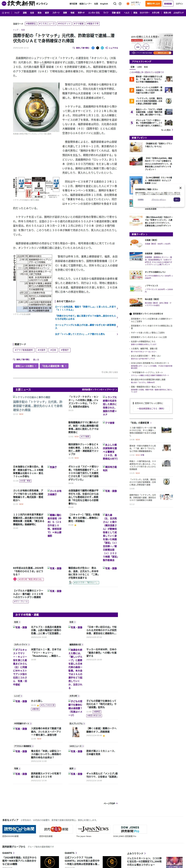This screenshot has width=186, height=868.
Task: Click the newspaper subscription ad banner
Action: tap(151, 44)
